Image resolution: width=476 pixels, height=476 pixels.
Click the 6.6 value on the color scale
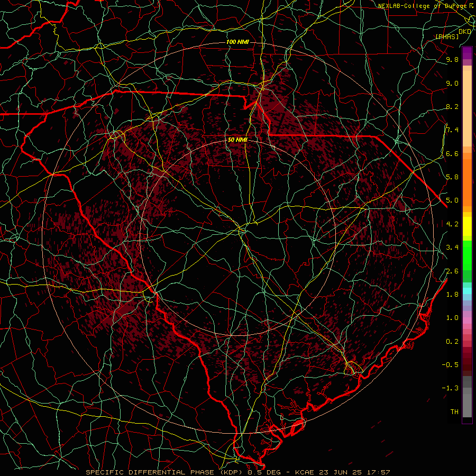click(452, 154)
